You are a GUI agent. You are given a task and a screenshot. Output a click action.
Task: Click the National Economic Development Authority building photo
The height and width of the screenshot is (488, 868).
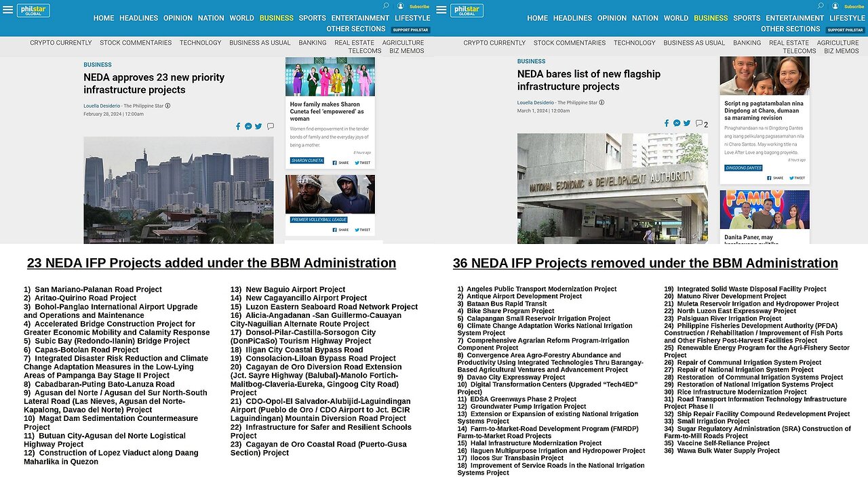(612, 188)
